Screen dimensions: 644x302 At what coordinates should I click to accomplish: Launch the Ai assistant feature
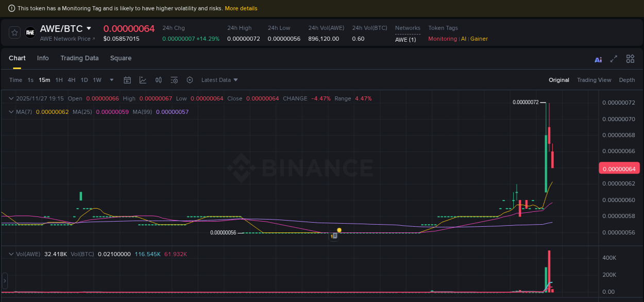tap(598, 59)
